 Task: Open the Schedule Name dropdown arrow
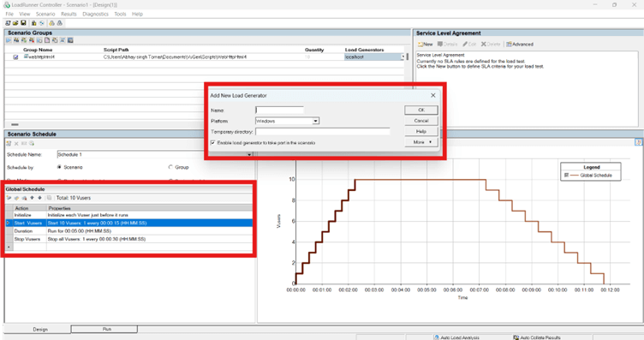(249, 155)
